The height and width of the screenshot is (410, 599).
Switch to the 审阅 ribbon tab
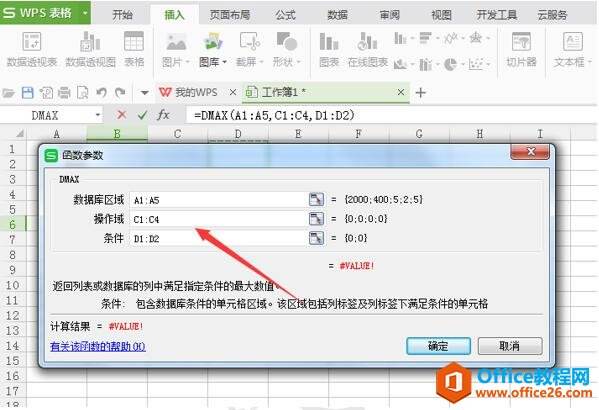(x=389, y=15)
